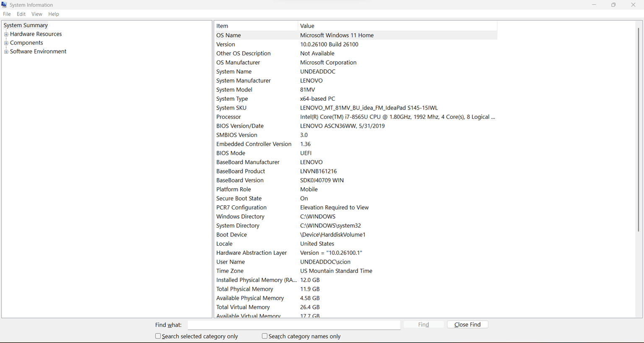Viewport: 644px width, 343px height.
Task: Select the Locale row
Action: click(356, 244)
